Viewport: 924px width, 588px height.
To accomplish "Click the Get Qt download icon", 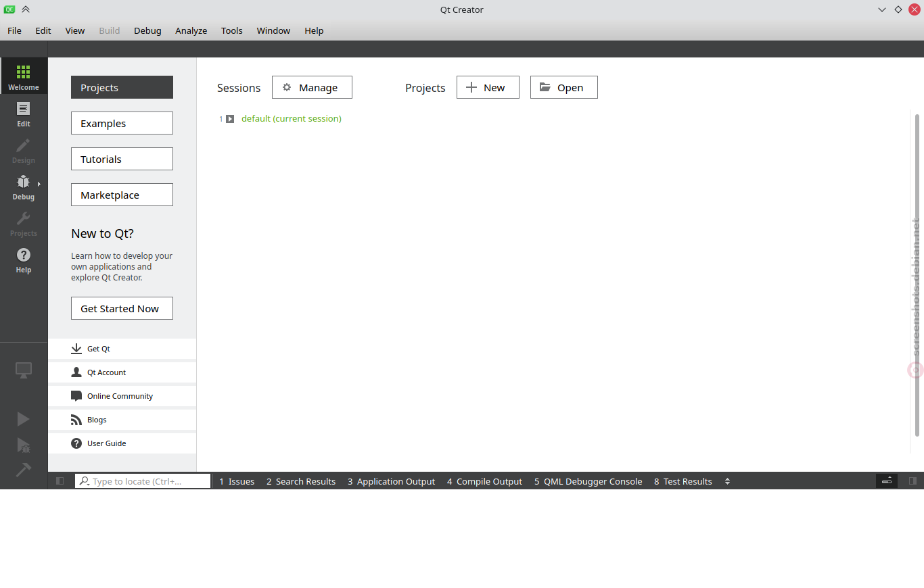I will coord(76,349).
